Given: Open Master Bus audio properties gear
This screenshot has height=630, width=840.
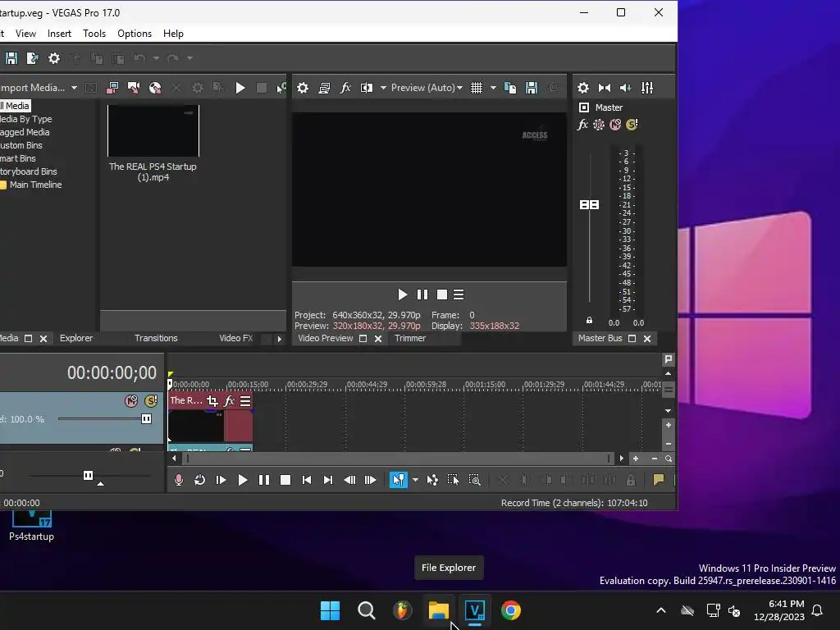Looking at the screenshot, I should 583,88.
